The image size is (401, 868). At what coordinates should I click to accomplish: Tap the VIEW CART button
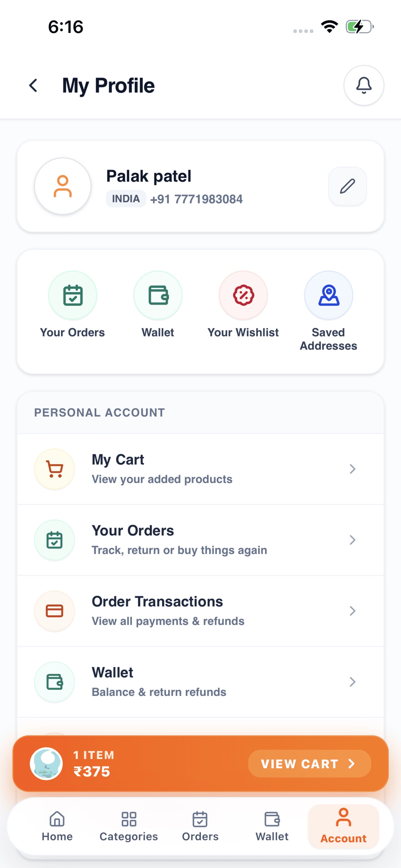tap(309, 764)
